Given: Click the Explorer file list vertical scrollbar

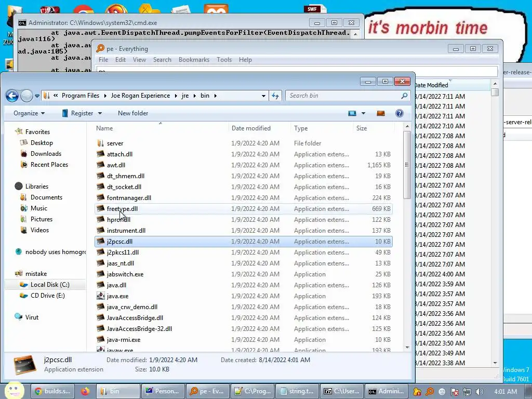Looking at the screenshot, I should point(407,165).
